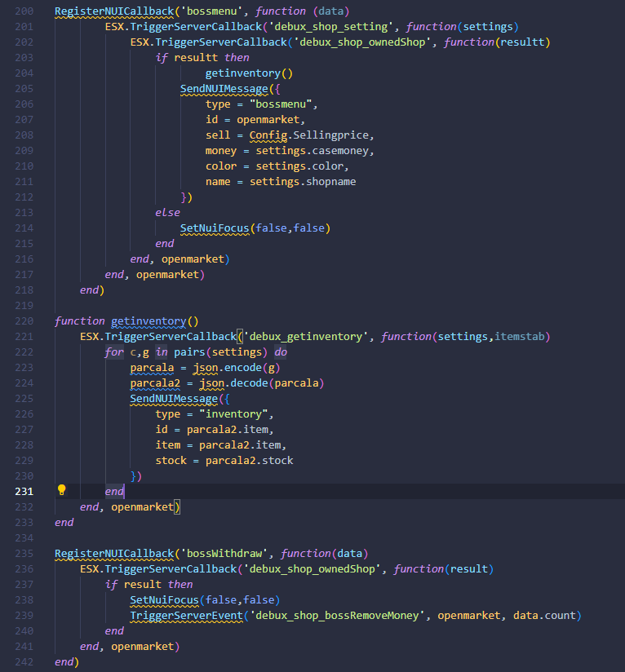This screenshot has height=672, width=625.
Task: Click 'end, openmarket)' on line 241
Action: tap(130, 646)
